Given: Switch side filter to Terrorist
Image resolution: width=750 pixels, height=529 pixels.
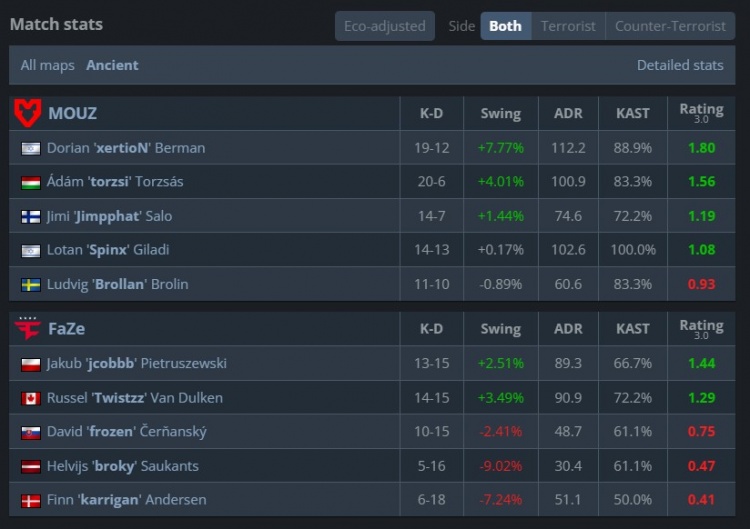Looking at the screenshot, I should coord(568,26).
